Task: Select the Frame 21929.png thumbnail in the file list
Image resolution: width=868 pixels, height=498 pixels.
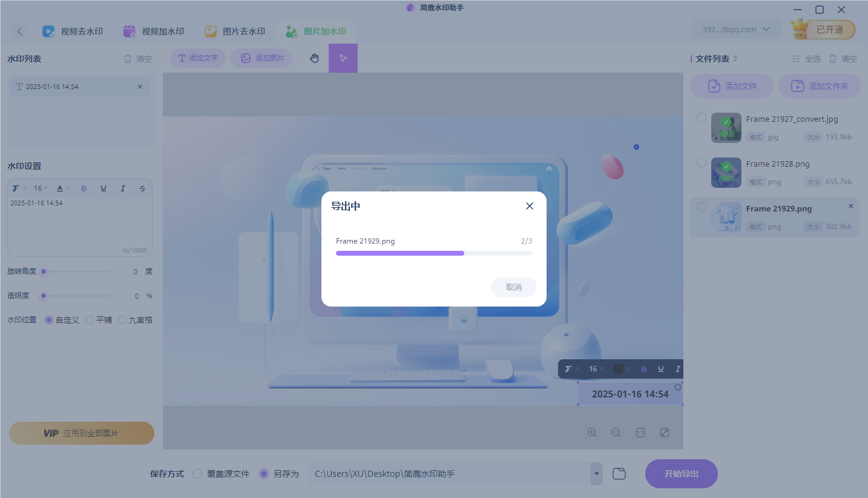Action: [726, 217]
